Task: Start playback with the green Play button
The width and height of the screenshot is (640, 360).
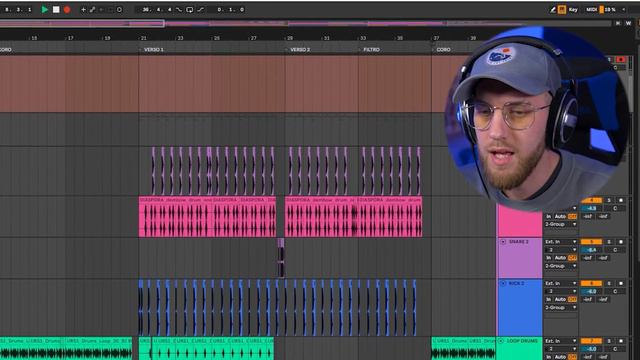Action: [44, 9]
